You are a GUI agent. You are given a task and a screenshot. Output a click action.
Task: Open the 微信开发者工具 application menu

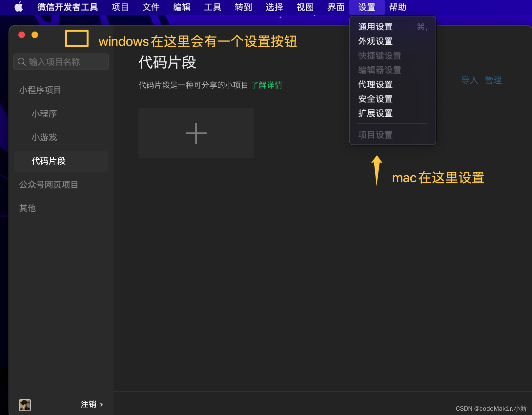click(x=68, y=7)
